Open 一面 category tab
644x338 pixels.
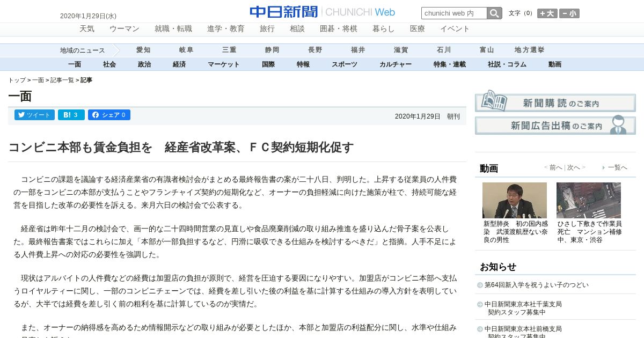(x=75, y=64)
